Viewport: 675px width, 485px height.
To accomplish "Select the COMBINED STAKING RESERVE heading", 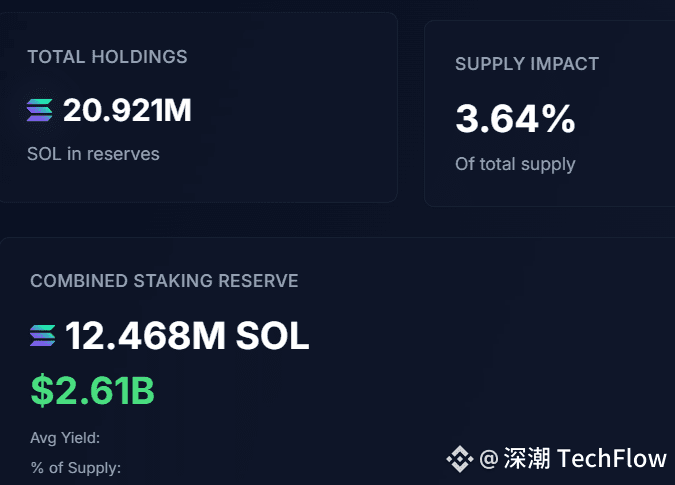I will 164,281.
